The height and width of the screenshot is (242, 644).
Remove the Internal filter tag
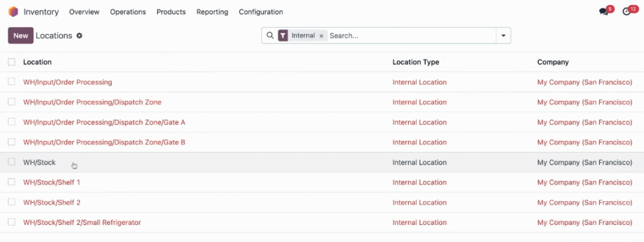(x=321, y=36)
